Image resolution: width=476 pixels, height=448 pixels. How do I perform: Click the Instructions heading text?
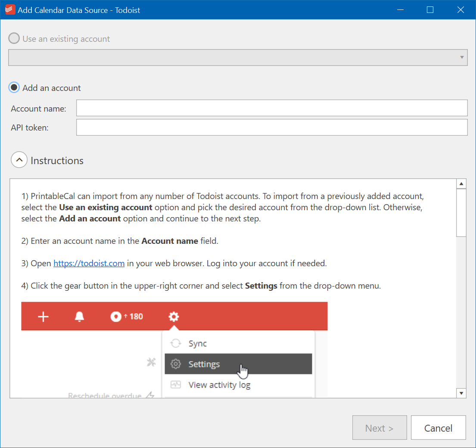tap(57, 160)
